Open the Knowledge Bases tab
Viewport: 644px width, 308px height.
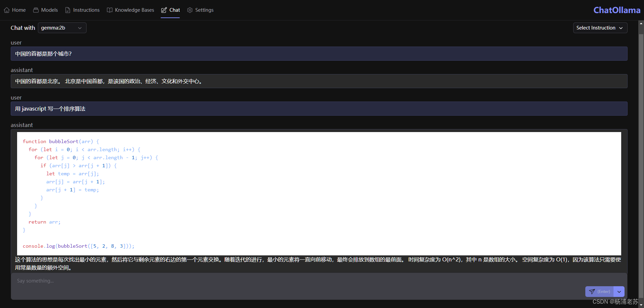click(130, 10)
